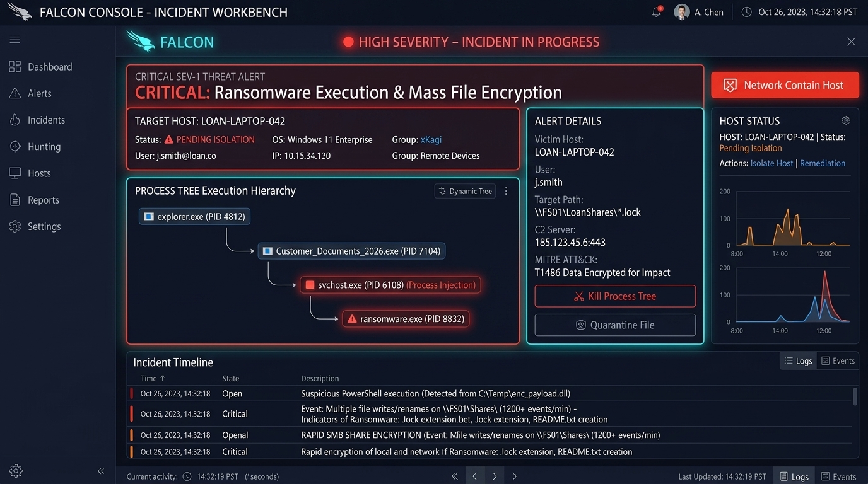The width and height of the screenshot is (868, 484).
Task: Click the State column header
Action: (231, 379)
